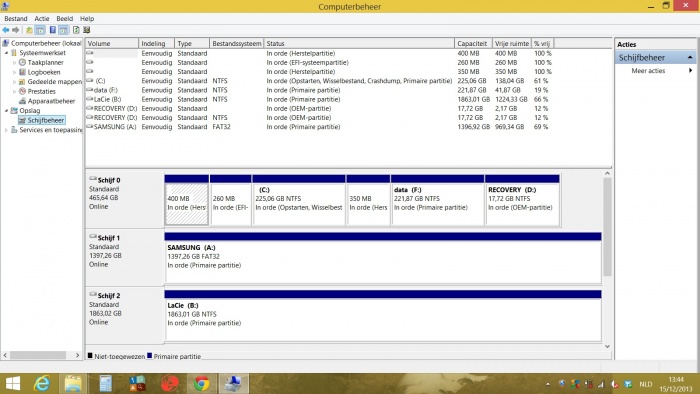Image resolution: width=700 pixels, height=394 pixels.
Task: Click the blue Help question-mark toolbar icon
Action: (53, 30)
